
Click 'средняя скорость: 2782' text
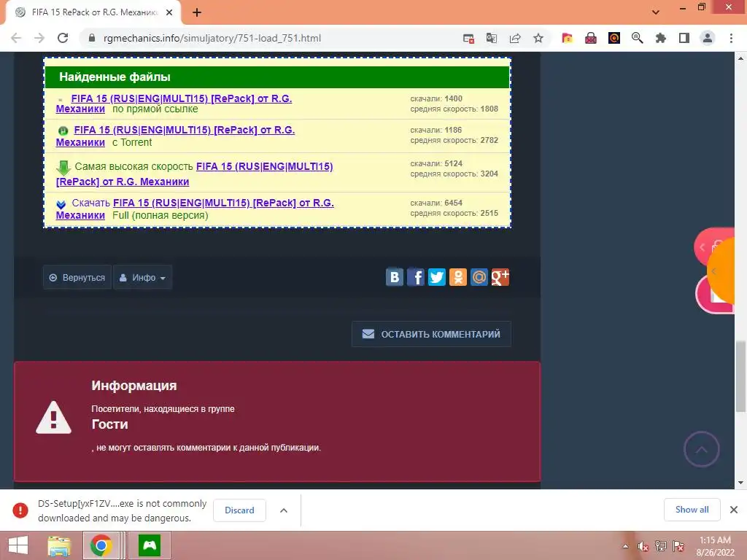click(454, 140)
